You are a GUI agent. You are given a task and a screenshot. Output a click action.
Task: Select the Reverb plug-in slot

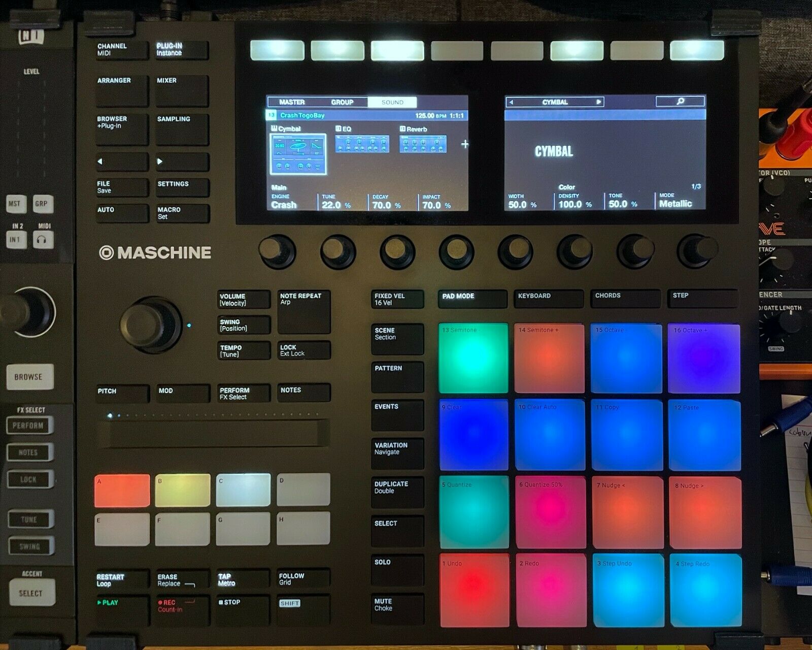[x=423, y=143]
